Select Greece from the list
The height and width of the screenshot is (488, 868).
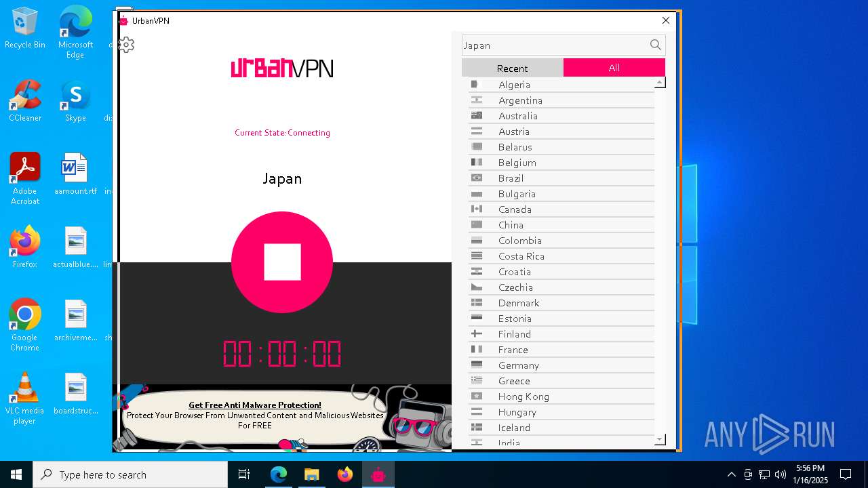[561, 381]
